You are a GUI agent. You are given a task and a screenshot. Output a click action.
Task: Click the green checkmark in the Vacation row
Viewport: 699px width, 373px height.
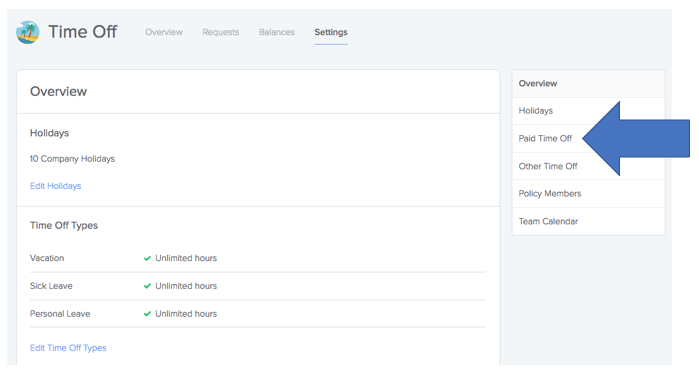[147, 258]
